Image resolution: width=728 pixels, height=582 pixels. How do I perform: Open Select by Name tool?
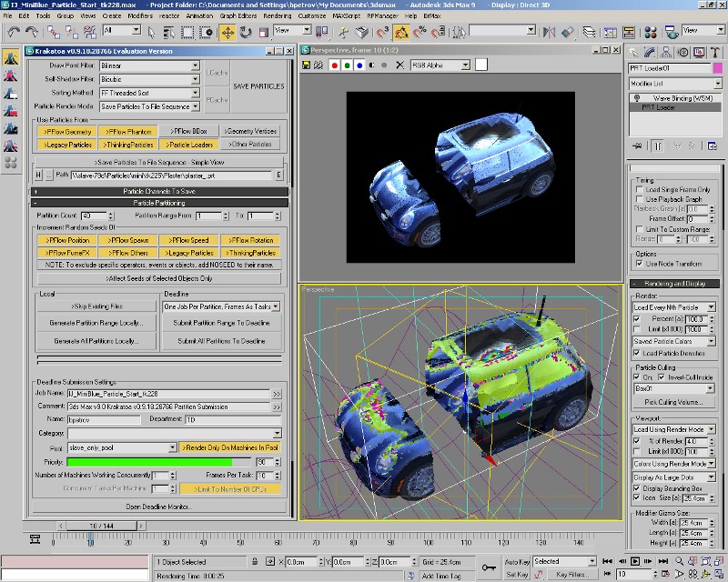169,32
